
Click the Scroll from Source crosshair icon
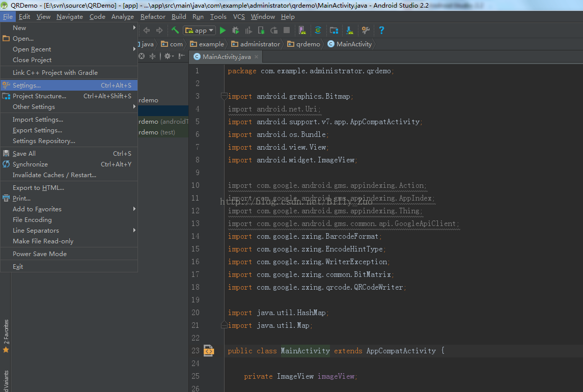142,56
